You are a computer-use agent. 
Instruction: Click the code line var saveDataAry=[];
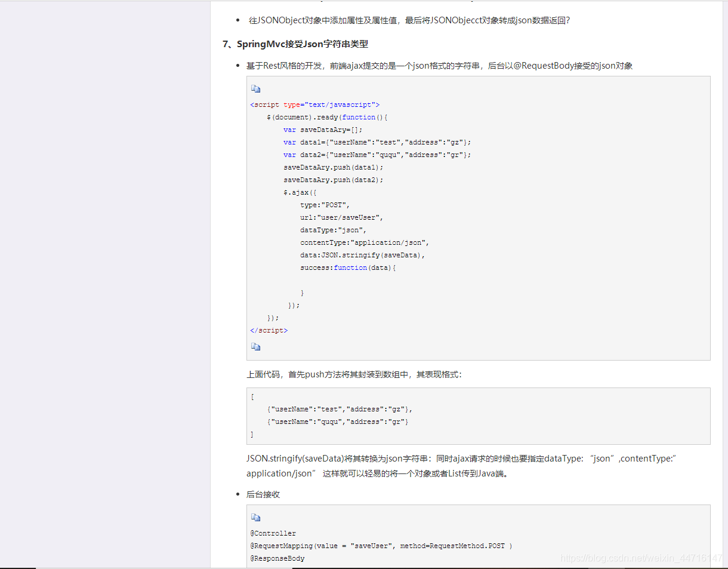click(x=323, y=130)
